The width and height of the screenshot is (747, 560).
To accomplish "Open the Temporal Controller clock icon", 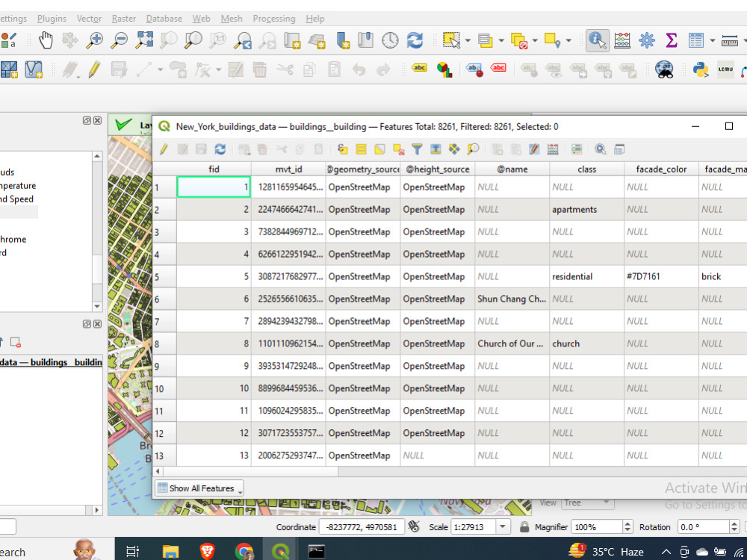I will coord(390,40).
